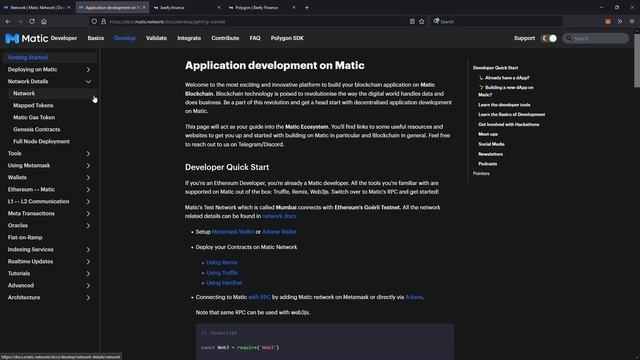
Task: Click the Matic logo in header
Action: pos(27,38)
